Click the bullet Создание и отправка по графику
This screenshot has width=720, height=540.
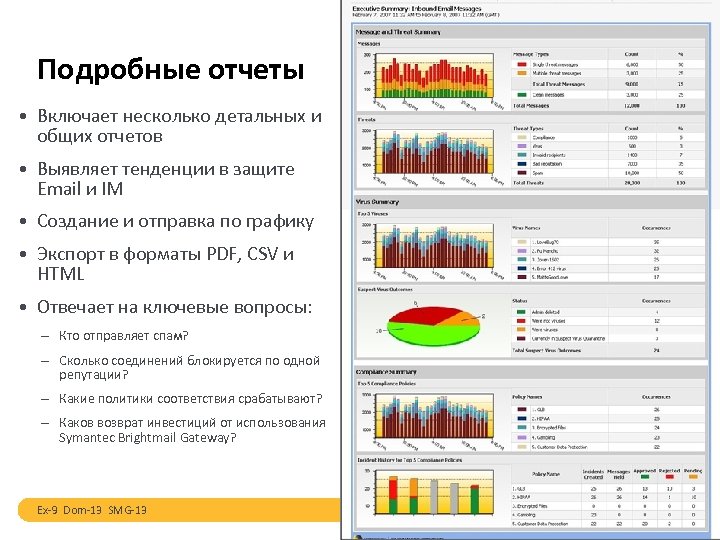pos(175,221)
